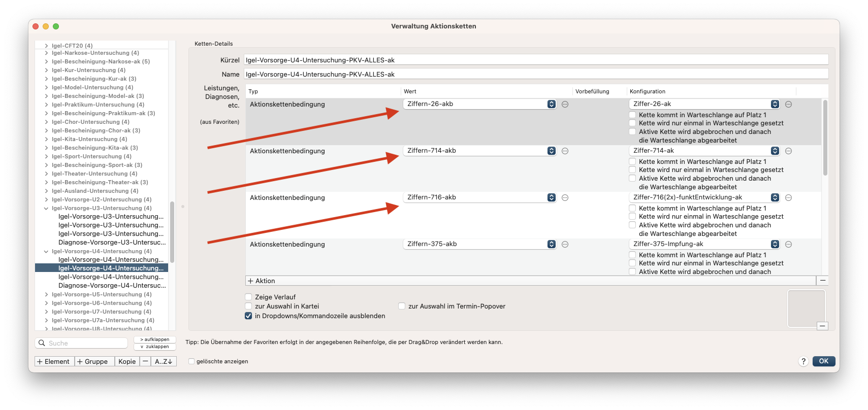Screen dimensions: 868x410
Task: Click the search magnifier icon
Action: 42,343
